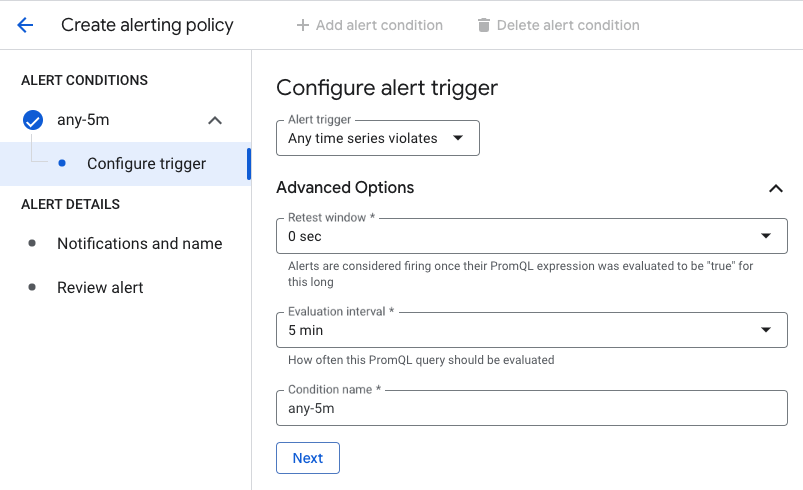Collapse the any-5m condition chevron
Image resolution: width=803 pixels, height=490 pixels.
[x=214, y=120]
